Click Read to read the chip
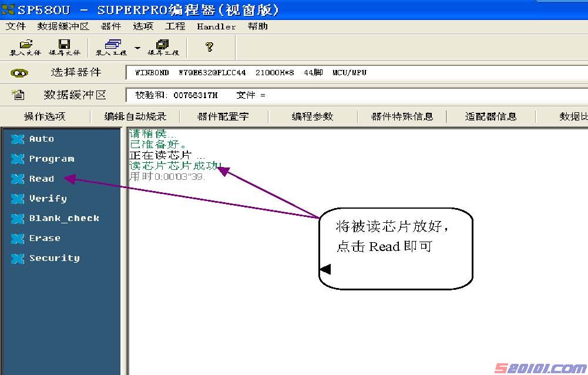The image size is (588, 375). 41,179
